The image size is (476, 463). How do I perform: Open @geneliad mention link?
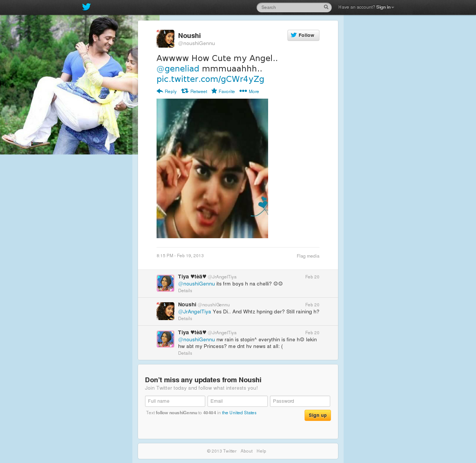point(178,69)
